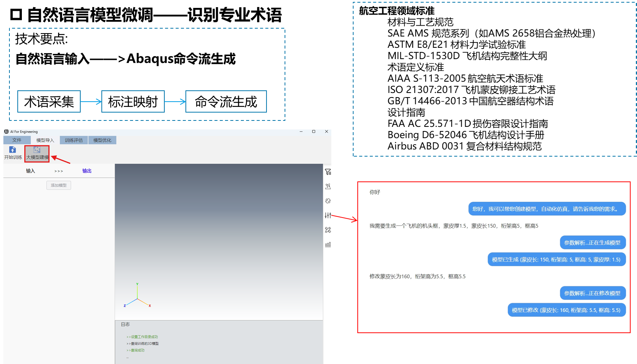Click the bar chart icon in sidebar
The width and height of the screenshot is (637, 364).
(328, 244)
